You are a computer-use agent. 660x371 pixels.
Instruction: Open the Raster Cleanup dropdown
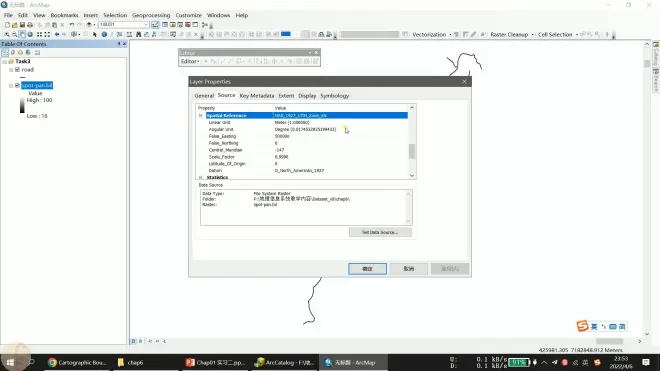(x=512, y=35)
